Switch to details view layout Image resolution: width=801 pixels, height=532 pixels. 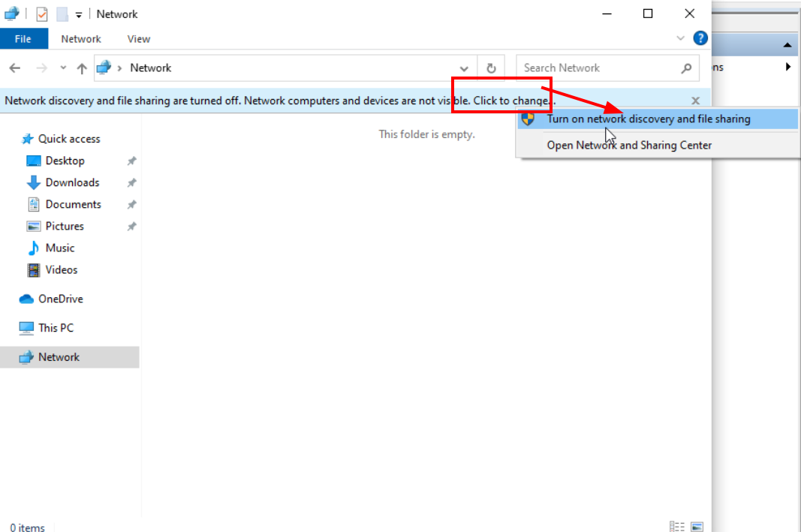(676, 527)
